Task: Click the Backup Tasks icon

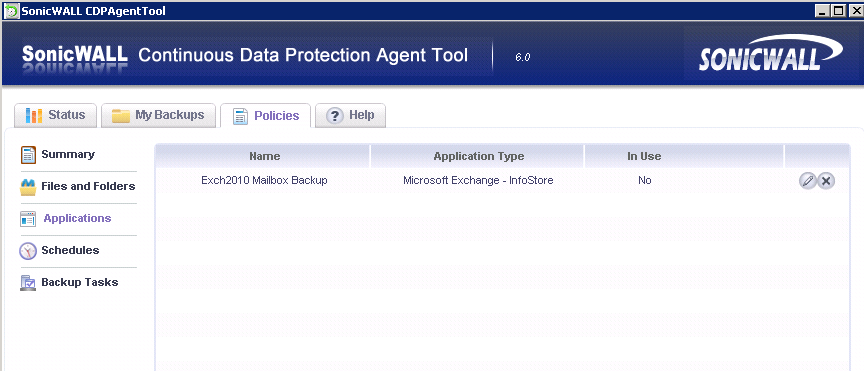Action: [x=28, y=283]
